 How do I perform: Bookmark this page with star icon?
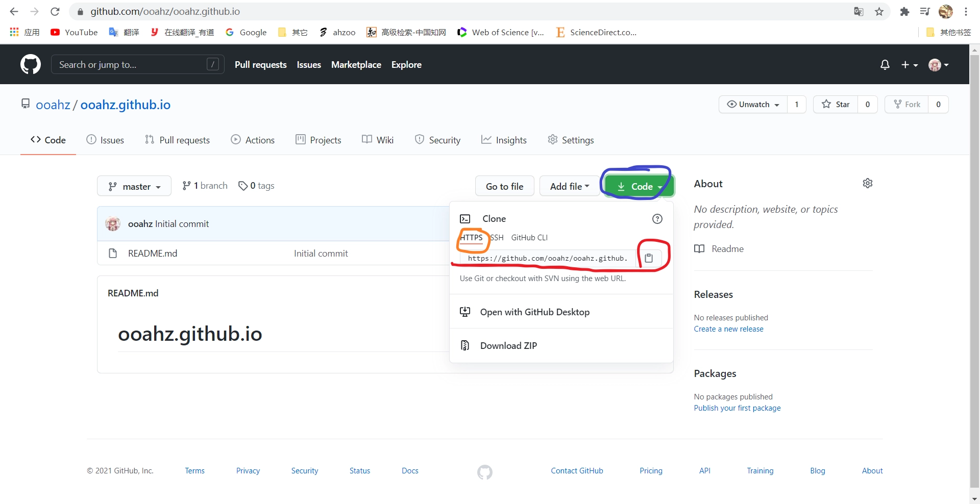879,11
